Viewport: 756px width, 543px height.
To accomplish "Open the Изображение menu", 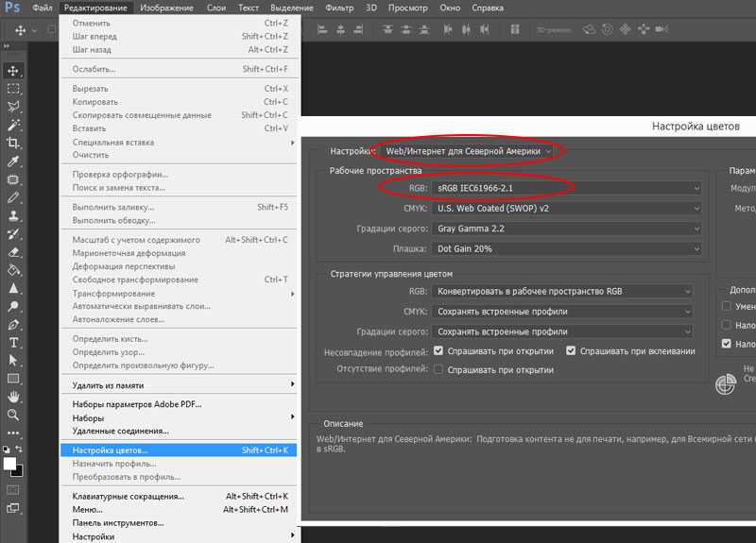I will pos(166,8).
